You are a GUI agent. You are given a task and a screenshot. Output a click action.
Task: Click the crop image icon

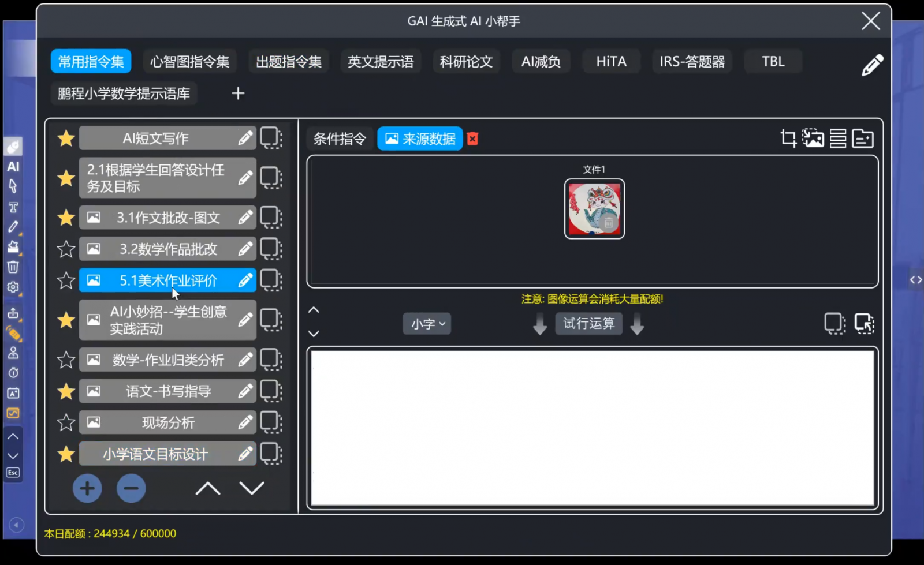[x=788, y=139]
